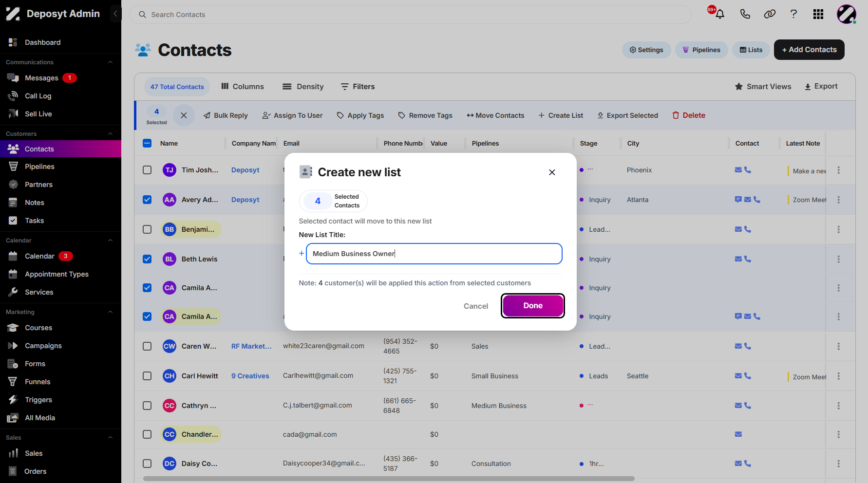Uncheck the Avery Ad row checkbox

click(147, 200)
